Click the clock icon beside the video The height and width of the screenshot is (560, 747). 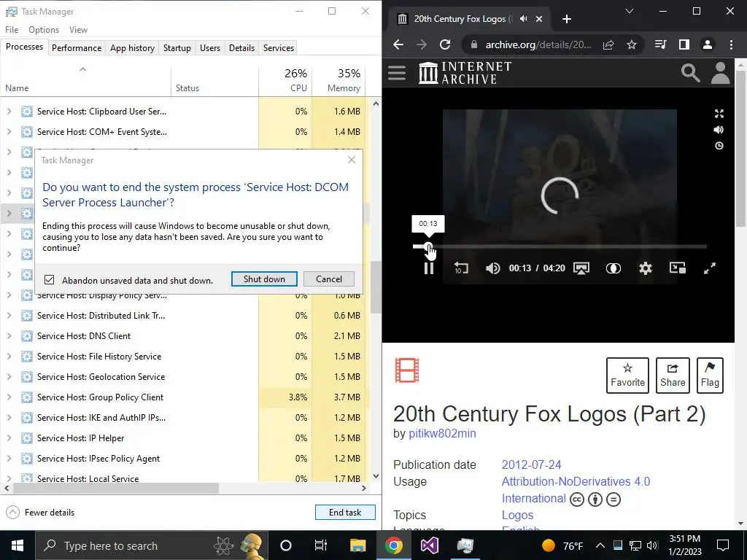[719, 146]
